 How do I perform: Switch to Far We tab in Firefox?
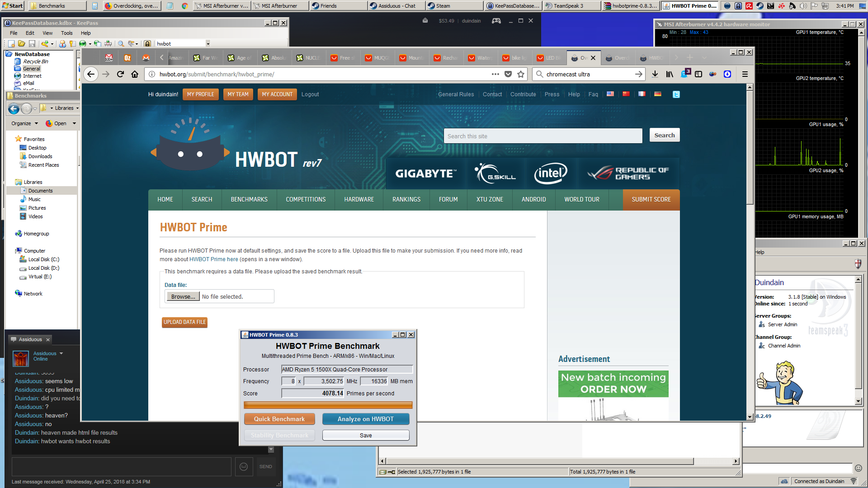[206, 58]
